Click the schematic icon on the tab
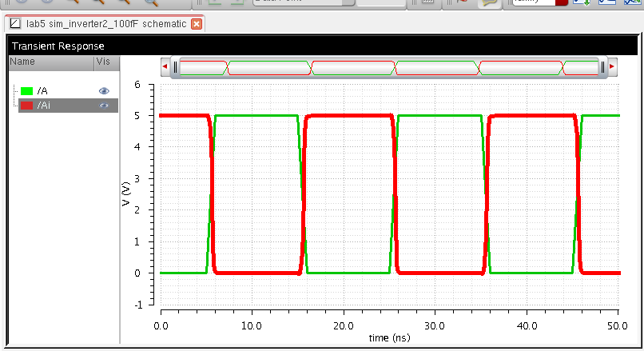 click(x=14, y=24)
